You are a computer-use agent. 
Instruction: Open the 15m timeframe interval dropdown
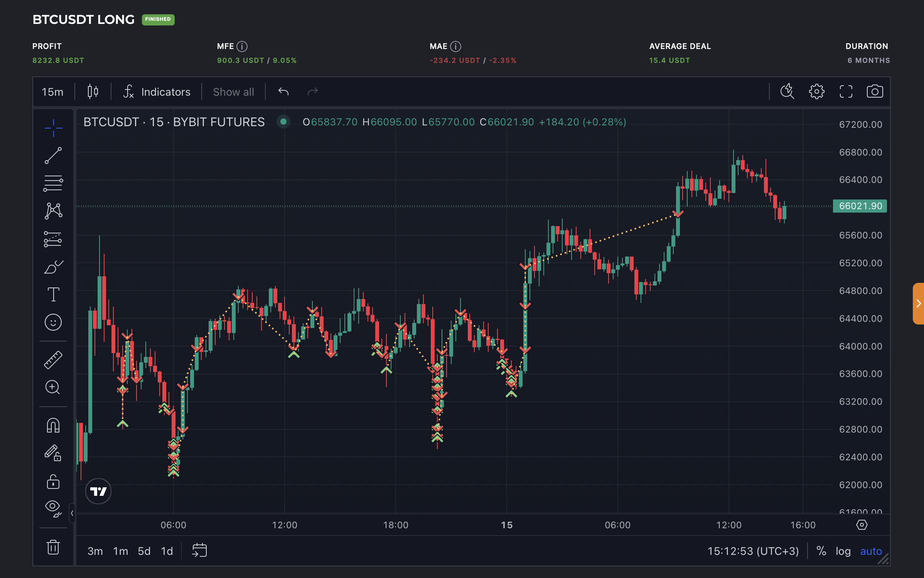52,92
